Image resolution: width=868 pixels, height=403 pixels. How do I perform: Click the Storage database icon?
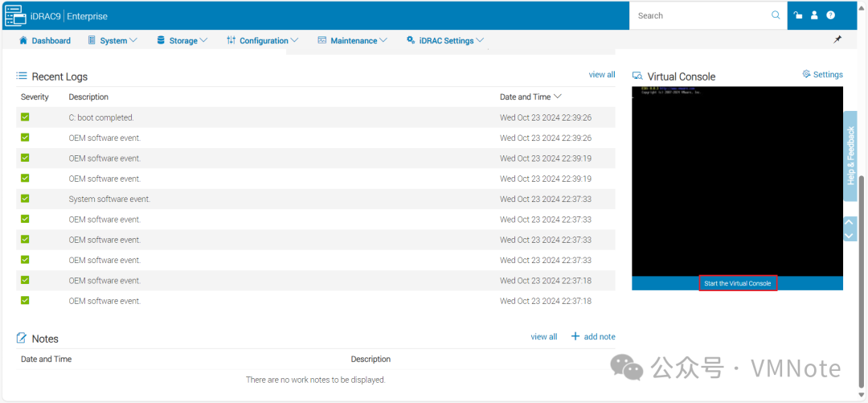coord(161,40)
